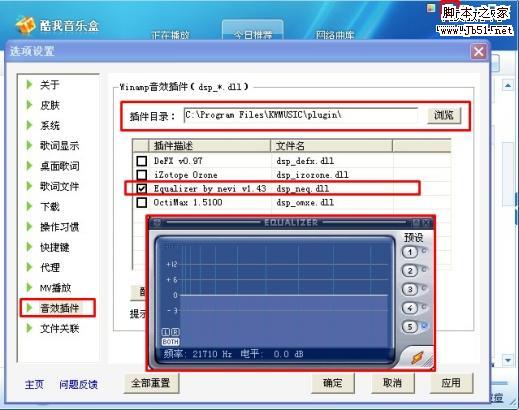Go to 代理 settings
Viewport: 519px width, 410px height.
point(50,267)
